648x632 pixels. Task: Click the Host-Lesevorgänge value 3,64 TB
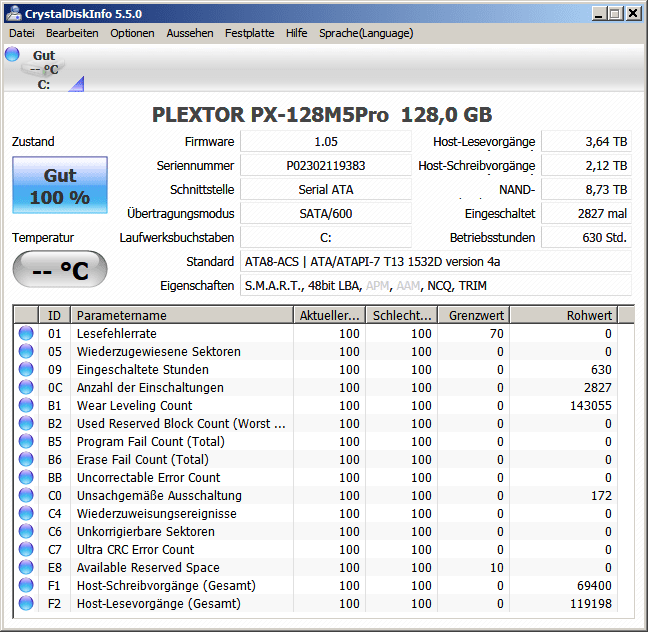(x=586, y=141)
